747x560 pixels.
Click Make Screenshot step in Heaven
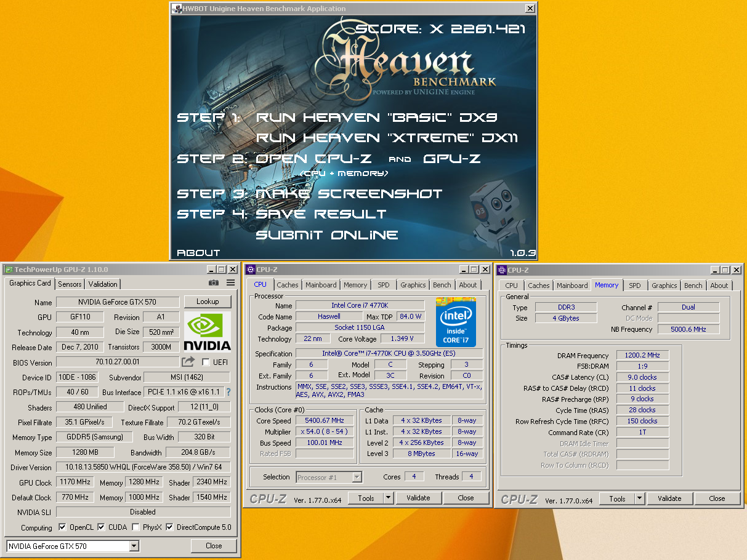349,193
